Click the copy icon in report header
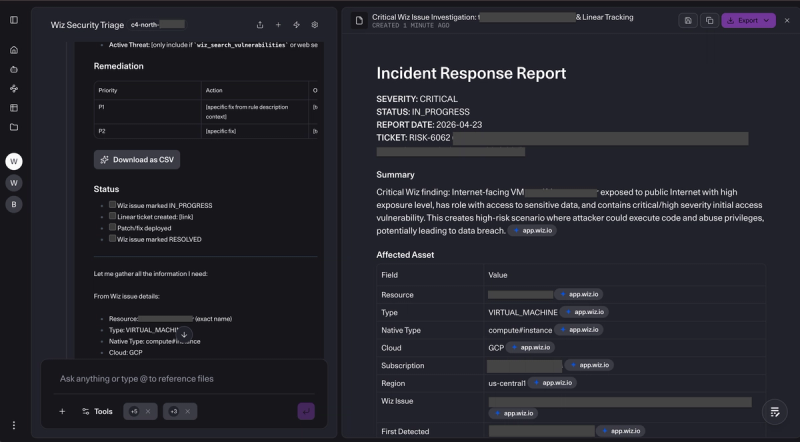800x442 pixels. click(709, 20)
